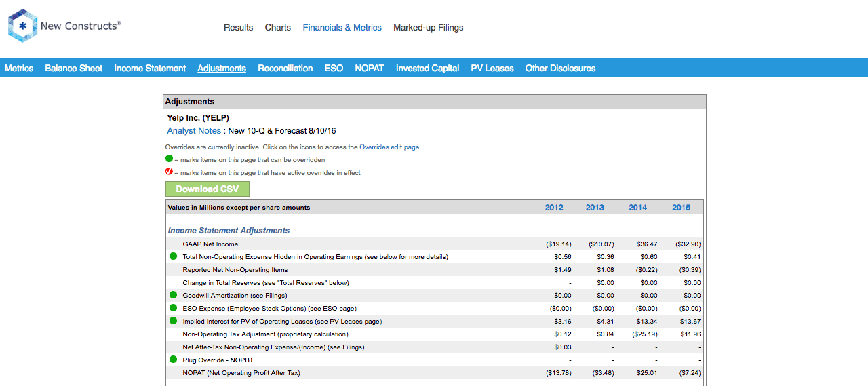
Task: Click GAAP Net Income 2015 value ($32.90)
Action: pos(688,244)
